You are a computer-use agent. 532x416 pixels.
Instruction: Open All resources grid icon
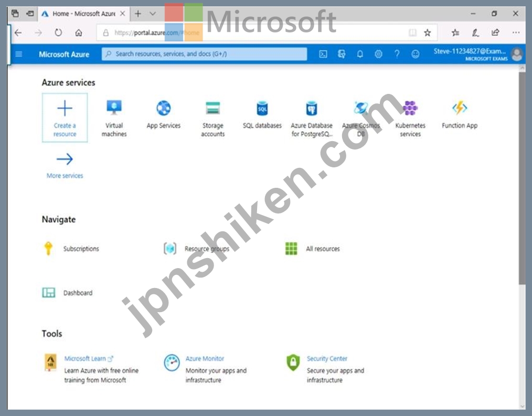(291, 248)
